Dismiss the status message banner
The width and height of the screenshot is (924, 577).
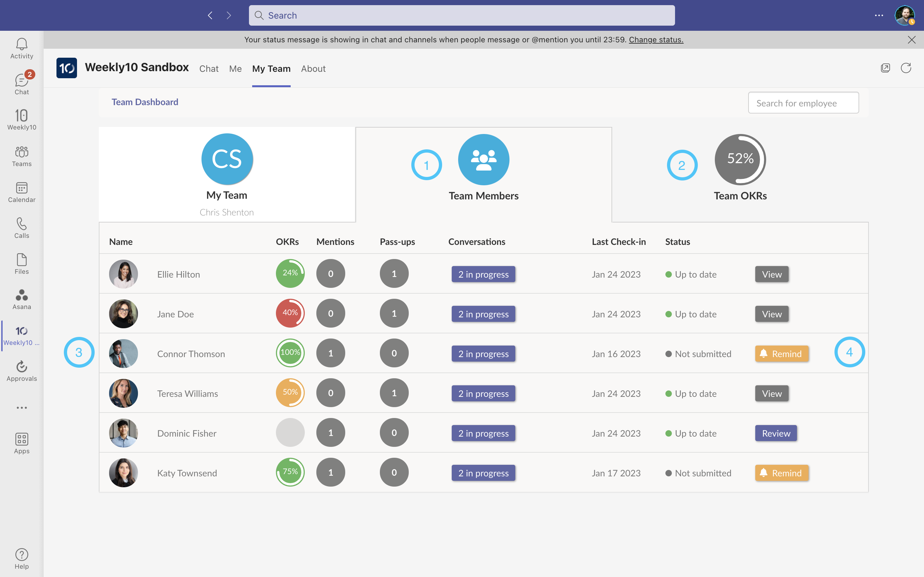912,40
